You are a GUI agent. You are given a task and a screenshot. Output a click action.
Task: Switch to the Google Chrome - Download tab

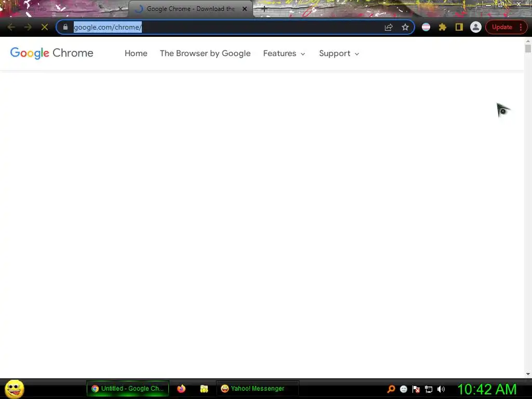click(x=191, y=9)
